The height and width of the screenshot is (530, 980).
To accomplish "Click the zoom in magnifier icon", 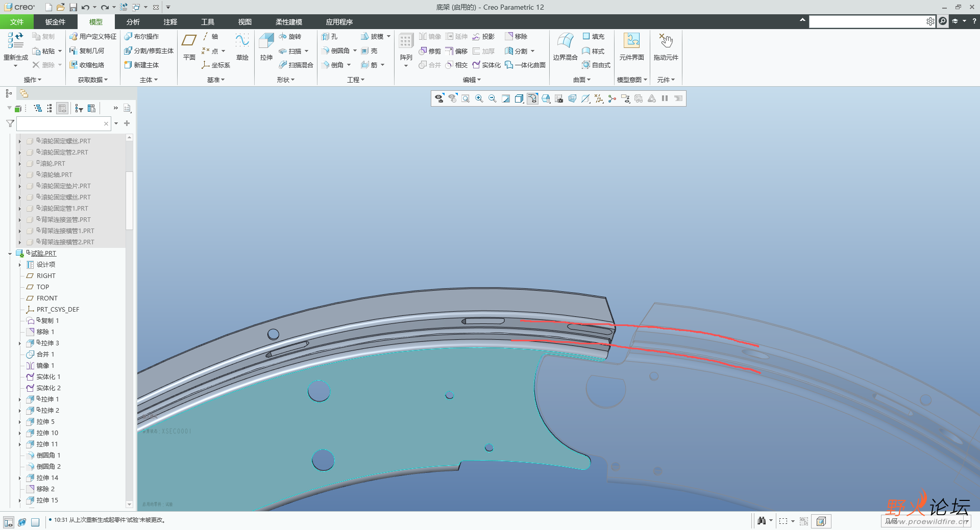I will click(479, 98).
